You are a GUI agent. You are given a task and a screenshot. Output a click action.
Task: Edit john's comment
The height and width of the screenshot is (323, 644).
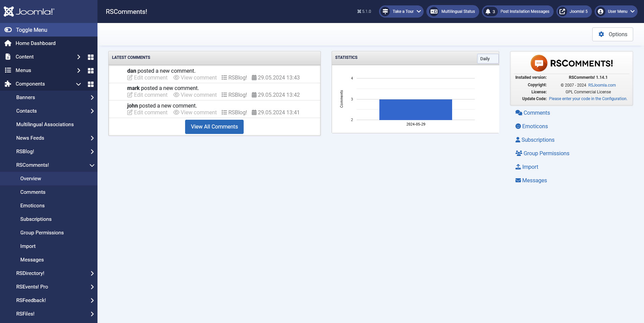point(147,112)
